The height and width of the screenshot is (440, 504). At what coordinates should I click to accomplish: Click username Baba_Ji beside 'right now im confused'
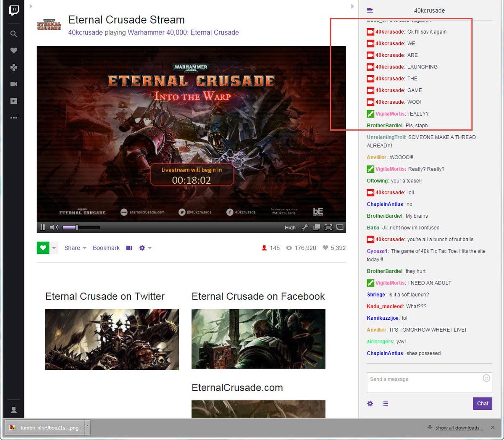[x=377, y=227]
